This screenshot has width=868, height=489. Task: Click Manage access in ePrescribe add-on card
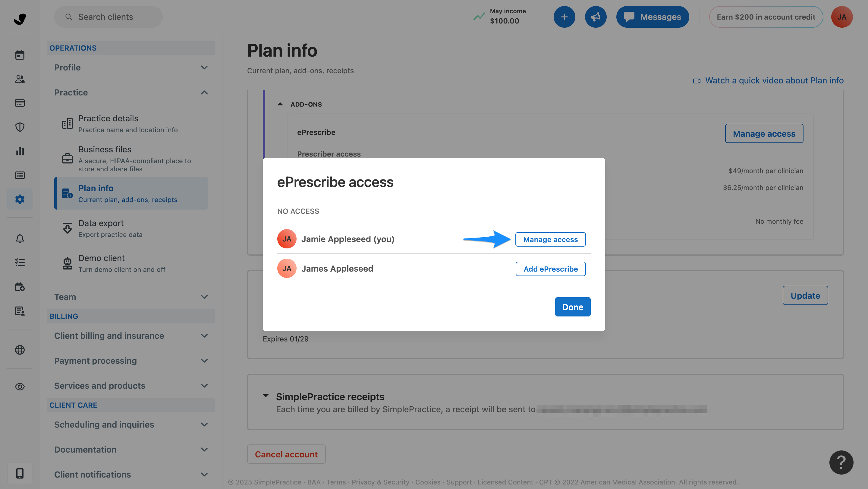(764, 134)
